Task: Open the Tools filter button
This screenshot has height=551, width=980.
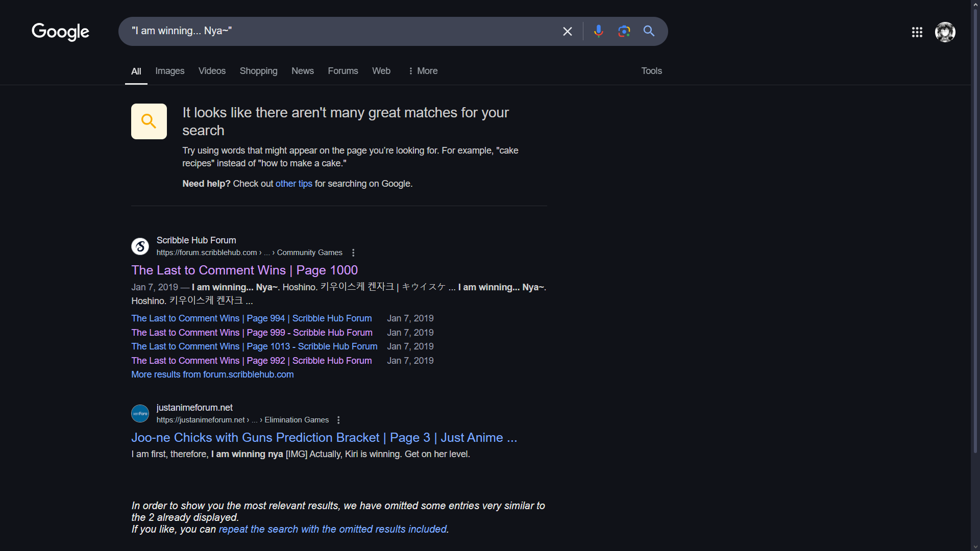Action: point(651,71)
